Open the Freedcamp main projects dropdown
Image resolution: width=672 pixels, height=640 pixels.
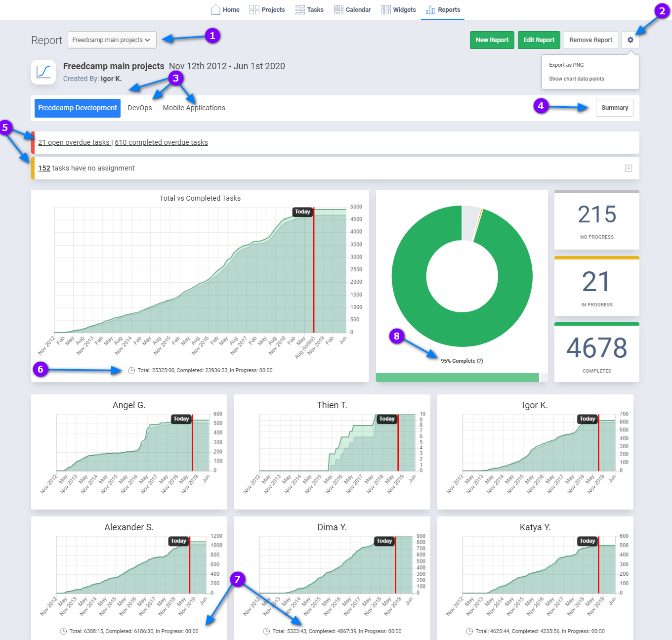[112, 40]
